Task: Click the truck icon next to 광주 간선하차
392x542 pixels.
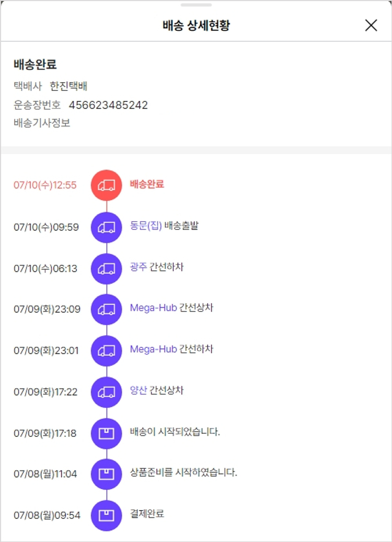Action: (x=107, y=268)
